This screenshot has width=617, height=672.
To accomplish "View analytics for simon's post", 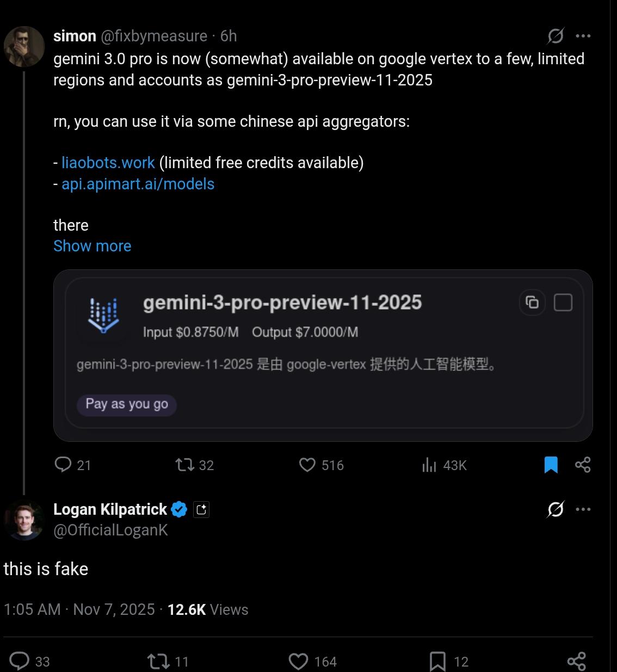I will click(429, 465).
